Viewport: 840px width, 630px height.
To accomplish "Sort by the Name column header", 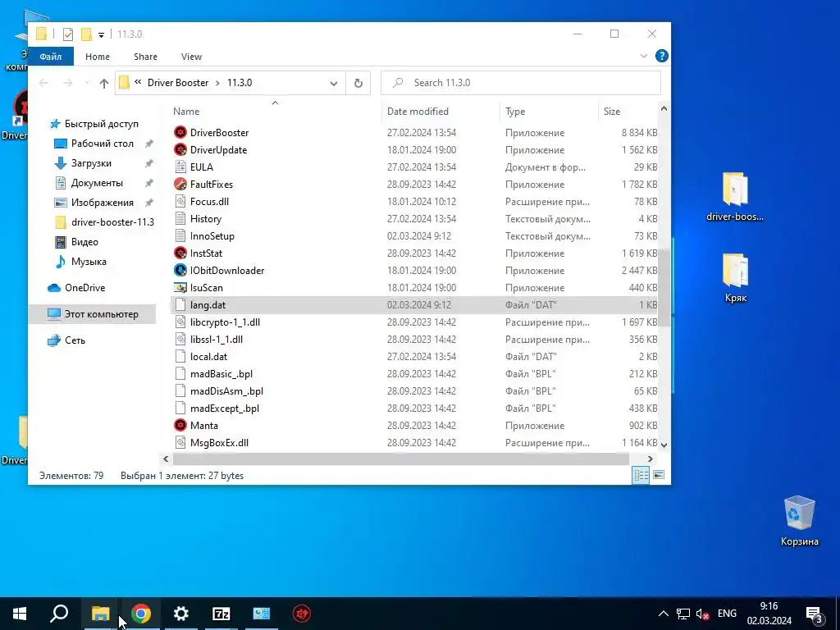I will pos(186,112).
